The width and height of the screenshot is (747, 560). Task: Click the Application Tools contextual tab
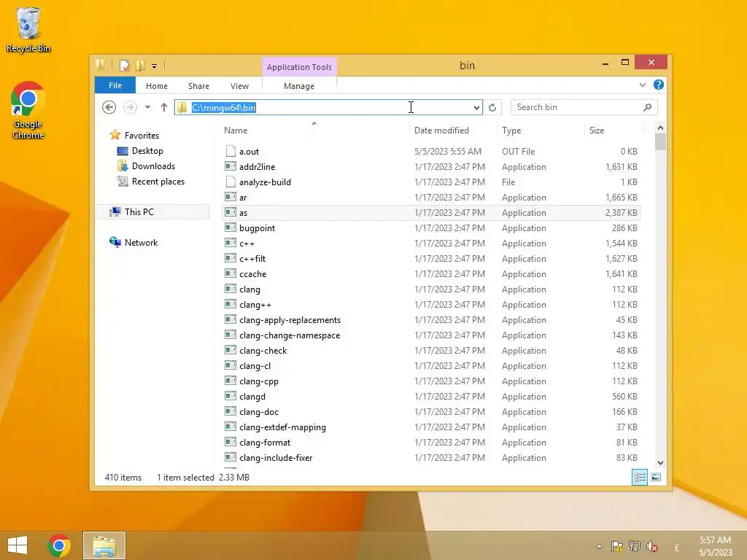click(299, 67)
